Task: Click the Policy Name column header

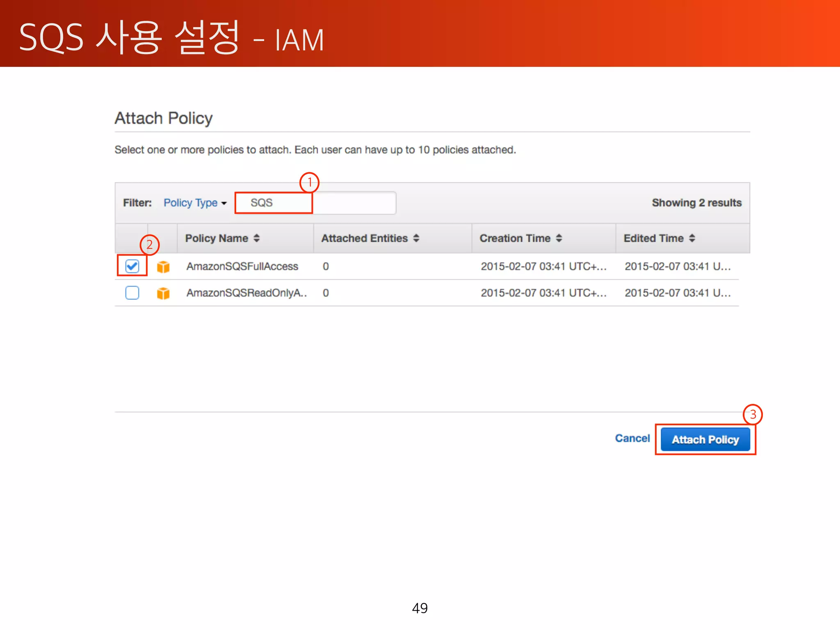Action: point(217,238)
